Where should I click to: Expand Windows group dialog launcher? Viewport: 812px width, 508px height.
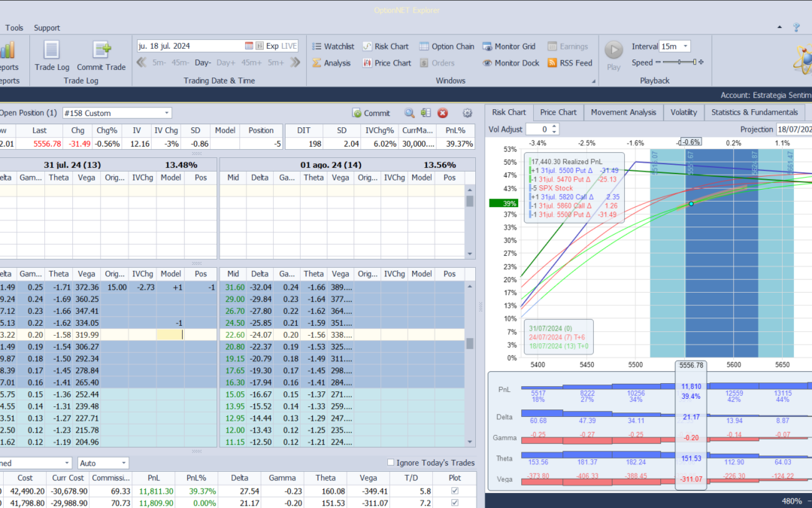[x=593, y=81]
